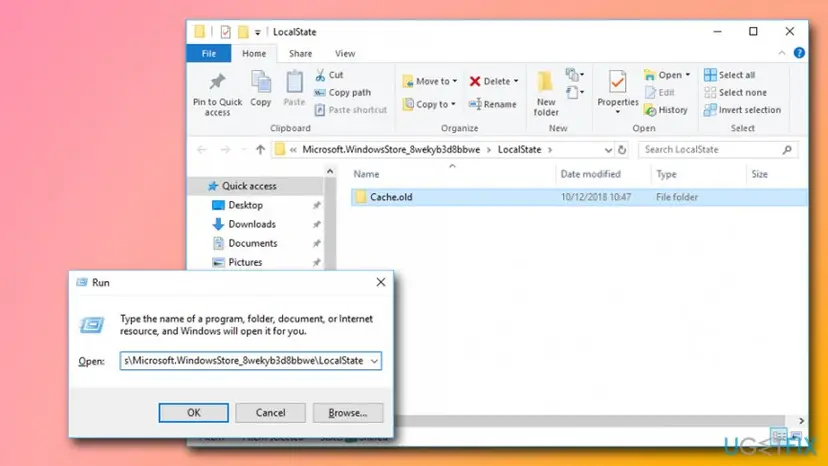Click navigation pane scroll up arrow
828x466 pixels.
coord(330,171)
